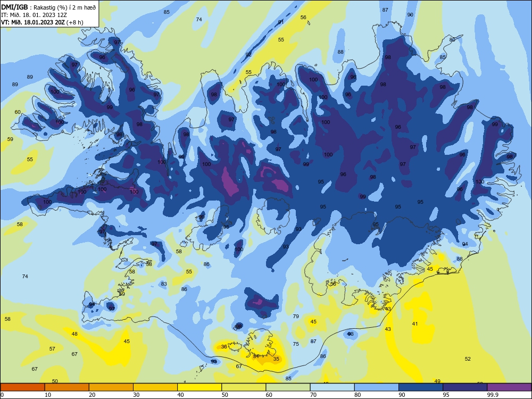Viewport: 532px width, 399px height.
Task: Click the humidity value '41' off the southeast coast
Action: 414,323
